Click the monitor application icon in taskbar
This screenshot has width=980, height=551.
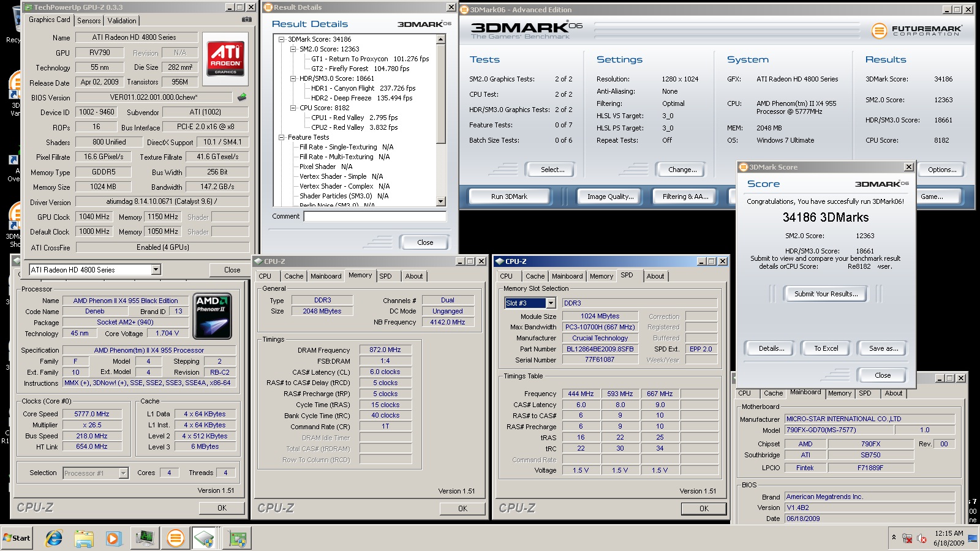145,538
